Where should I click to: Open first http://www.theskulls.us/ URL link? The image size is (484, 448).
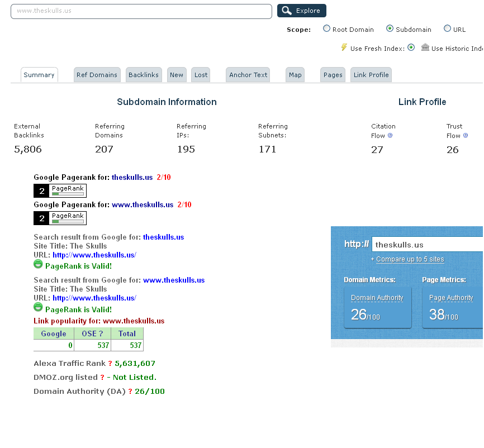pyautogui.click(x=94, y=255)
